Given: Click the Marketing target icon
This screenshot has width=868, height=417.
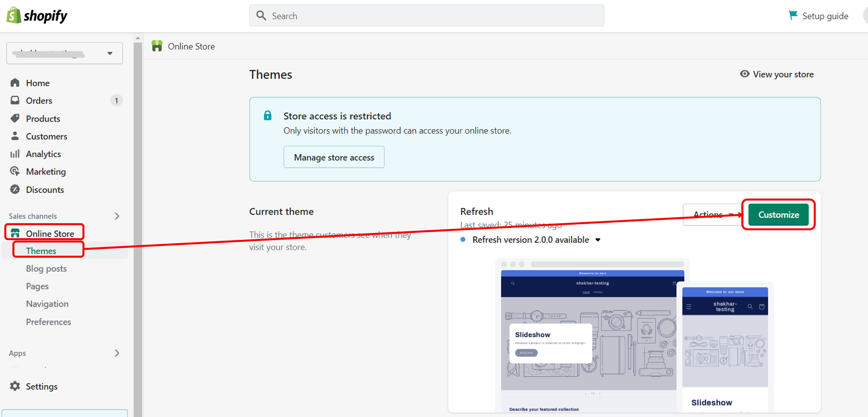Looking at the screenshot, I should click(15, 172).
